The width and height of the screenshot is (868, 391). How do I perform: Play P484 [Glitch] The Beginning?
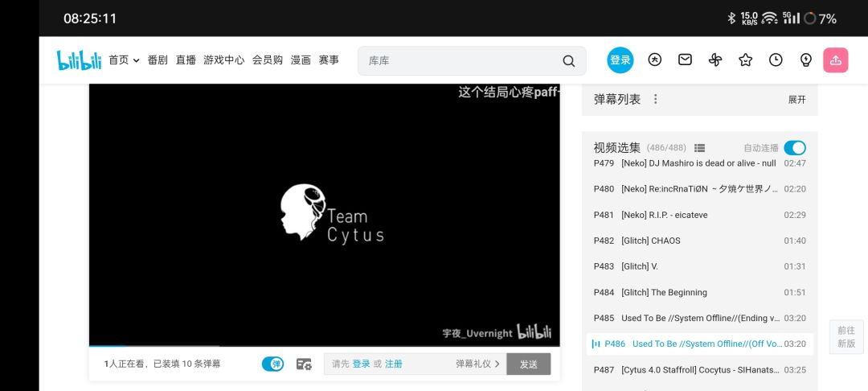tap(700, 292)
